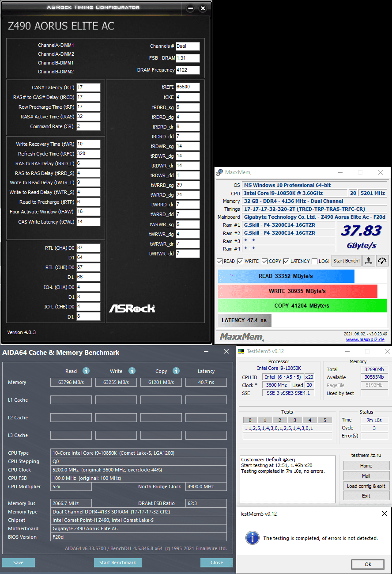The height and width of the screenshot is (574, 392).
Task: Click the blue info icon in TestMem5 dialog
Action: [x=252, y=538]
